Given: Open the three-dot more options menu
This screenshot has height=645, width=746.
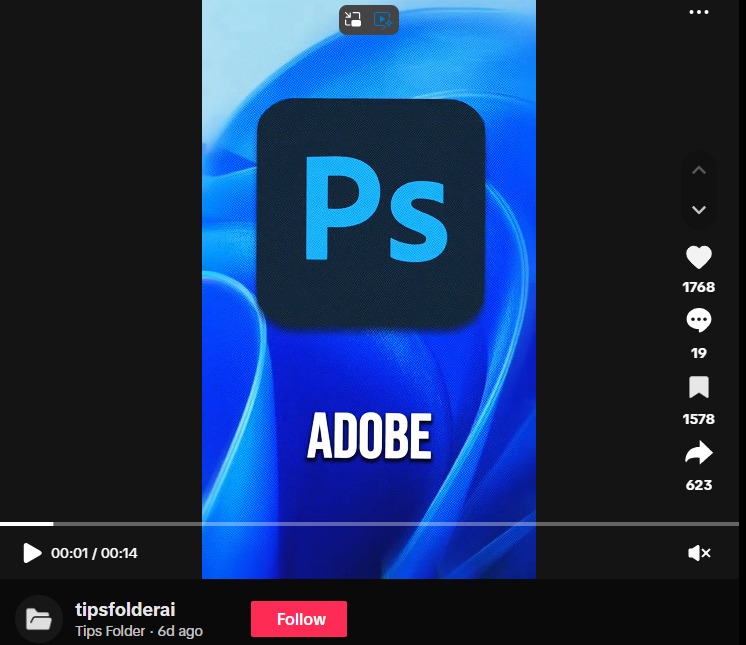Looking at the screenshot, I should pyautogui.click(x=699, y=12).
